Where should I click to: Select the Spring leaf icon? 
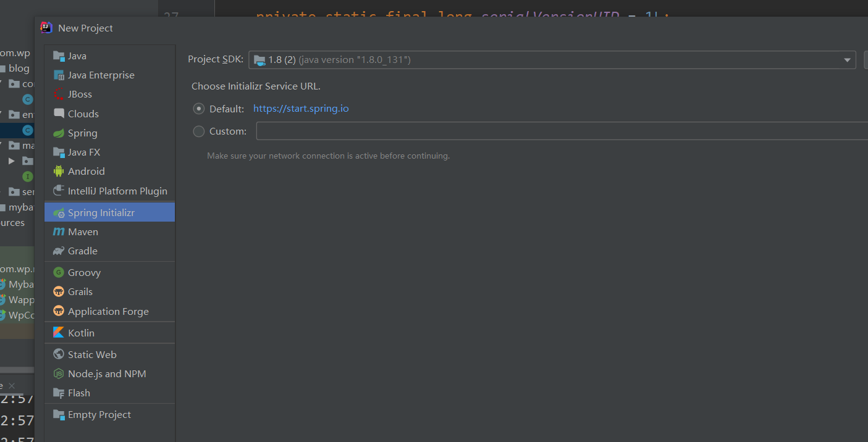59,133
